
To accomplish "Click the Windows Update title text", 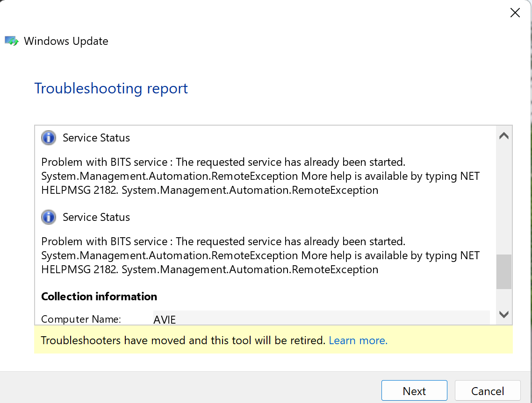I will tap(66, 41).
